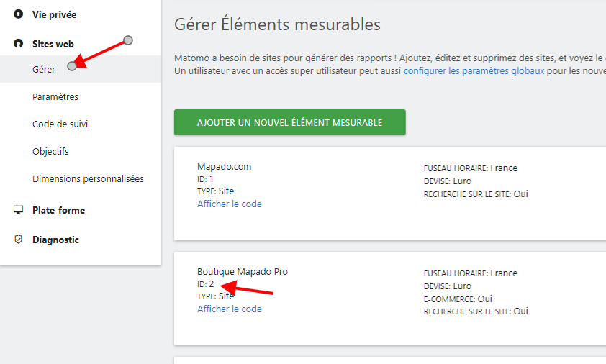Open Paramètres under Sites web
Viewport: 606px width, 364px height.
click(x=55, y=96)
